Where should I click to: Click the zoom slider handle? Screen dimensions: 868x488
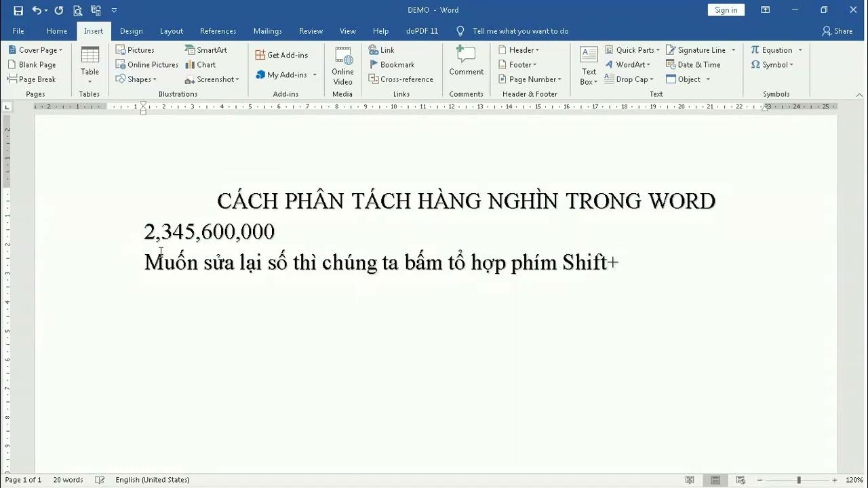coord(799,480)
